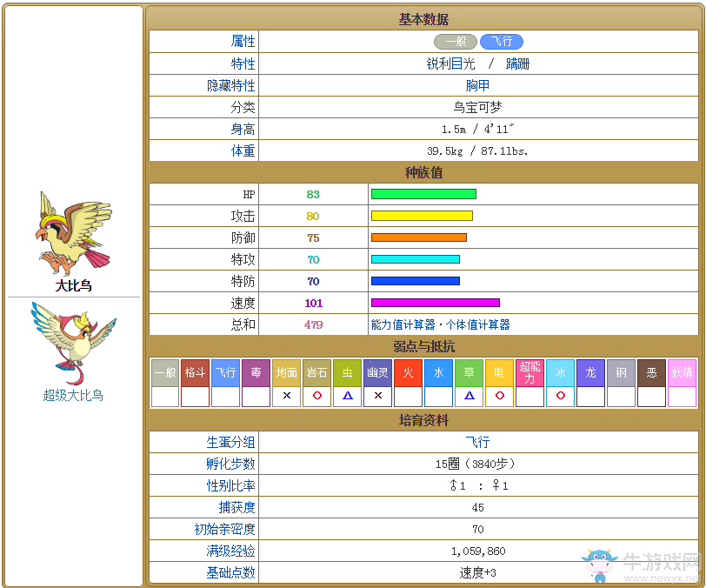706x588 pixels.
Task: Select the 草 type cell
Action: [x=470, y=372]
